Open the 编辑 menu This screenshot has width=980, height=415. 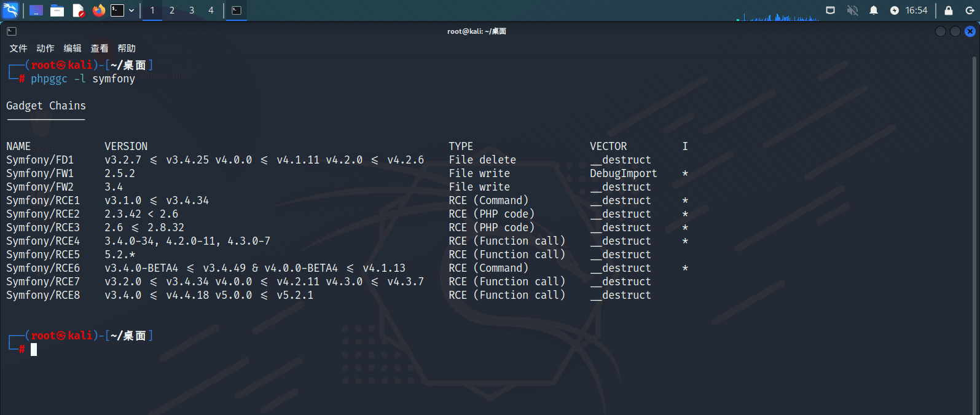73,48
